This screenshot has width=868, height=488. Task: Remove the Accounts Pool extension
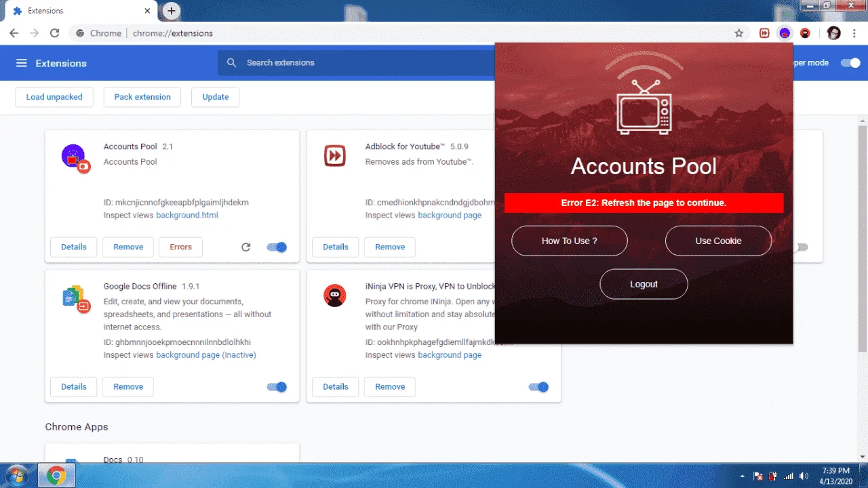coord(128,247)
